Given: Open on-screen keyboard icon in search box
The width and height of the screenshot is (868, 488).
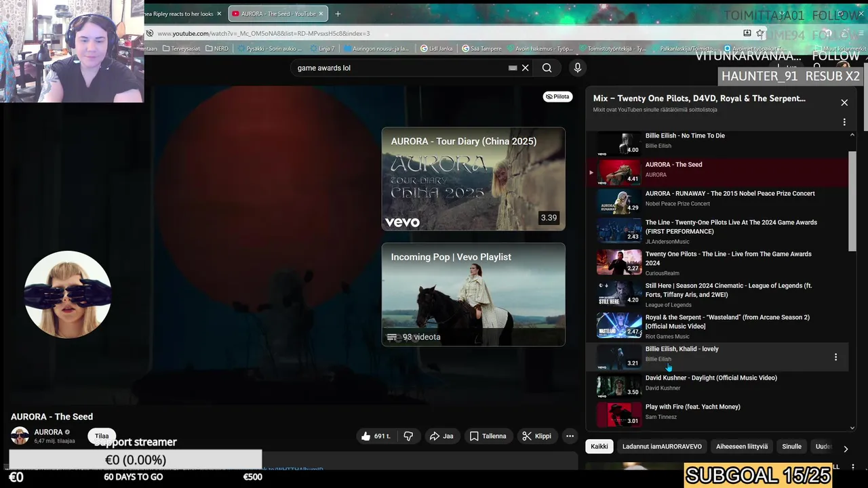Looking at the screenshot, I should (x=513, y=68).
